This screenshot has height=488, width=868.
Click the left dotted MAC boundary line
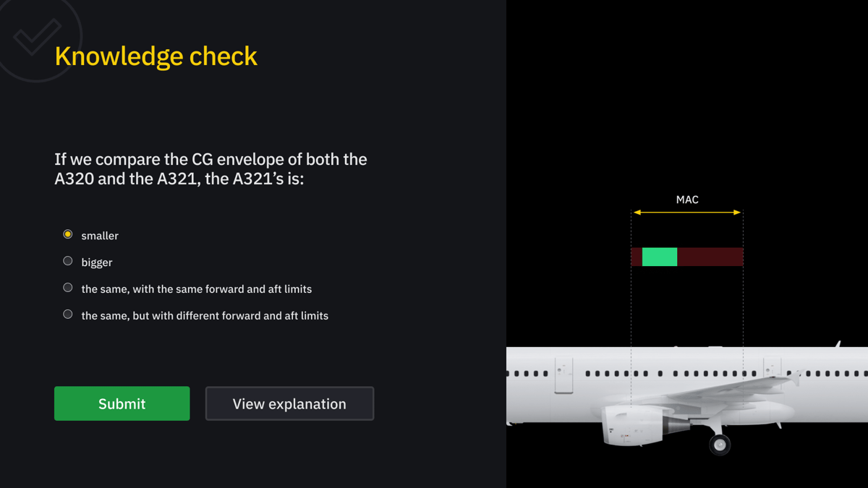tap(633, 311)
